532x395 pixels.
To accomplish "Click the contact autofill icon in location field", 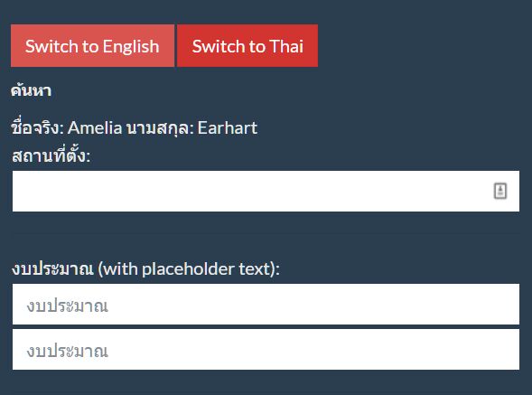I will click(x=499, y=191).
